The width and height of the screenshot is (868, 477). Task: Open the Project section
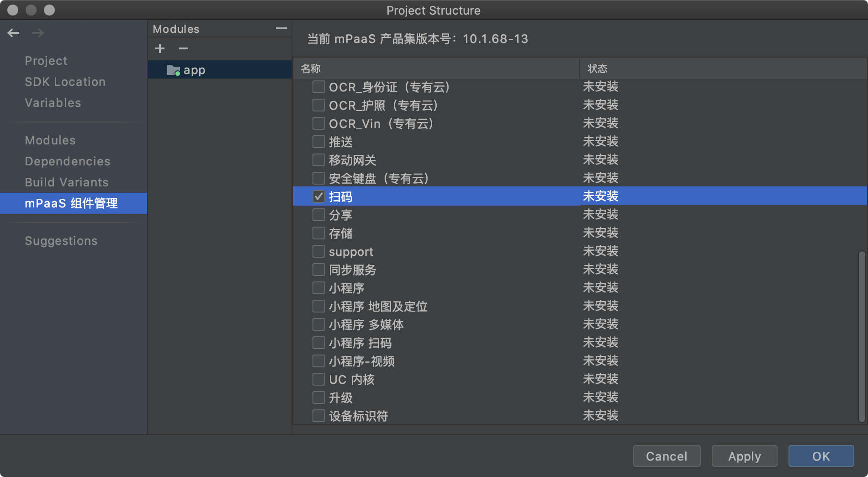coord(46,61)
